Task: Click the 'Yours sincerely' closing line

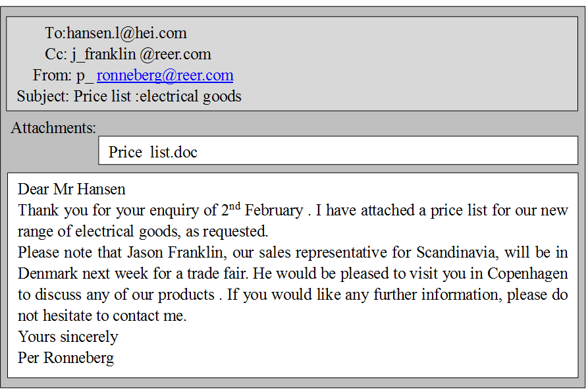Action: (68, 337)
